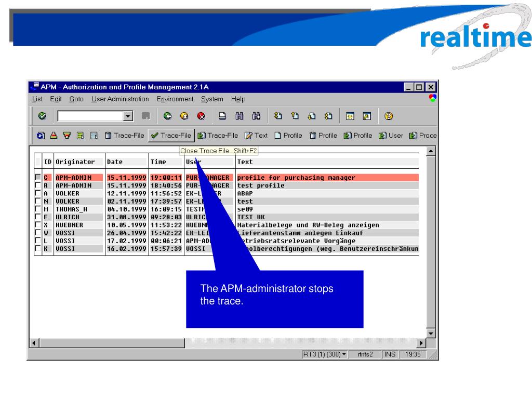The width and height of the screenshot is (532, 399).
Task: Click the Find Next binoculars-plus icon
Action: [256, 116]
